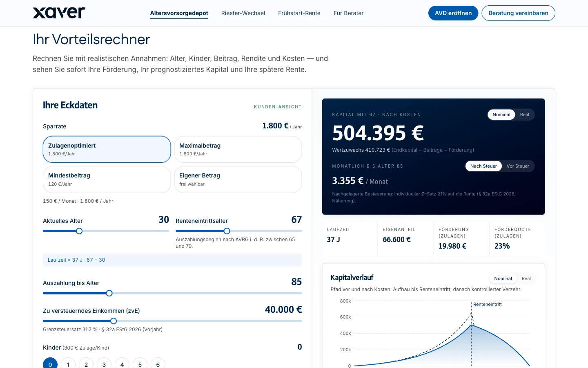This screenshot has width=588, height=368.
Task: Click the xaver logo
Action: click(x=59, y=13)
